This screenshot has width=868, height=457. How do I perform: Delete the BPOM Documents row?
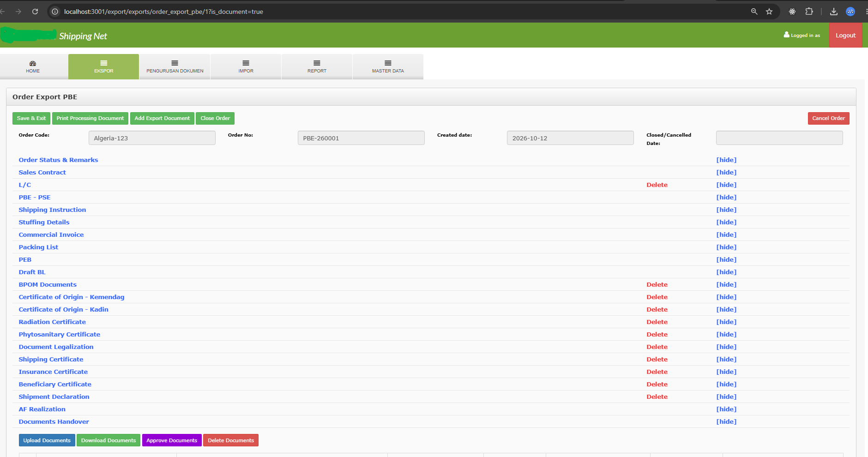click(657, 284)
